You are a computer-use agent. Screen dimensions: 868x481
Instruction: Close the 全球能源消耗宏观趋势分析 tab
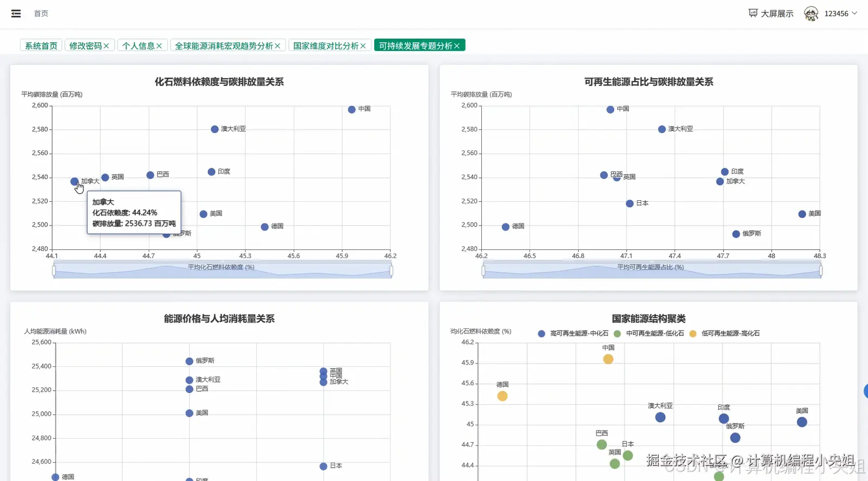(277, 46)
